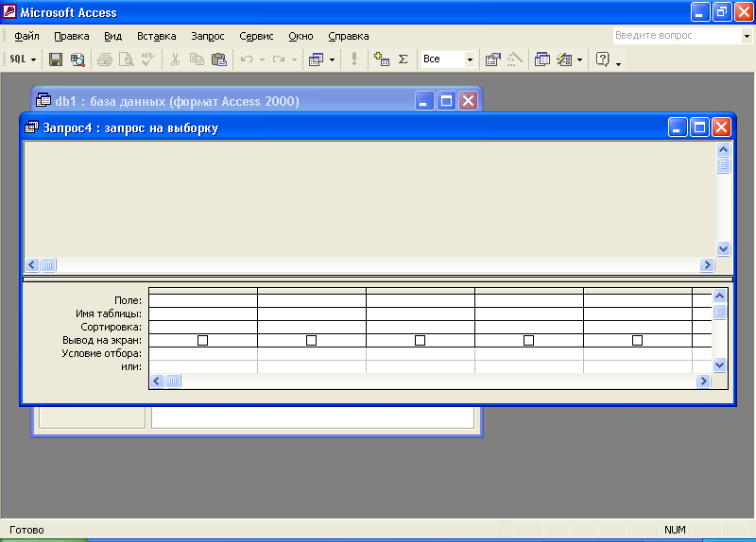Check 'Вывод на экран' in fifth column
The width and height of the screenshot is (756, 542).
tap(637, 341)
